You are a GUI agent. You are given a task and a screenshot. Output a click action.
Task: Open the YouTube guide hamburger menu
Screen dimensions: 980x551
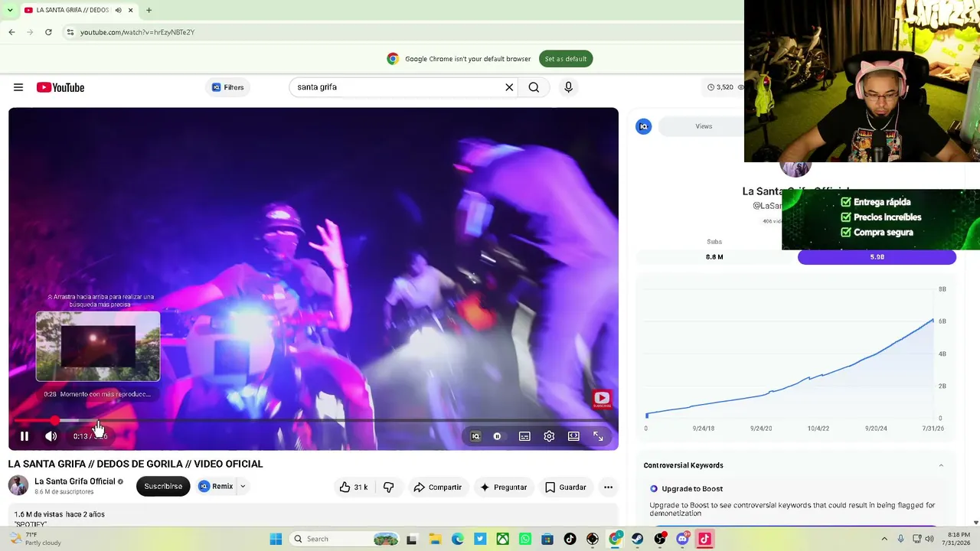(18, 87)
